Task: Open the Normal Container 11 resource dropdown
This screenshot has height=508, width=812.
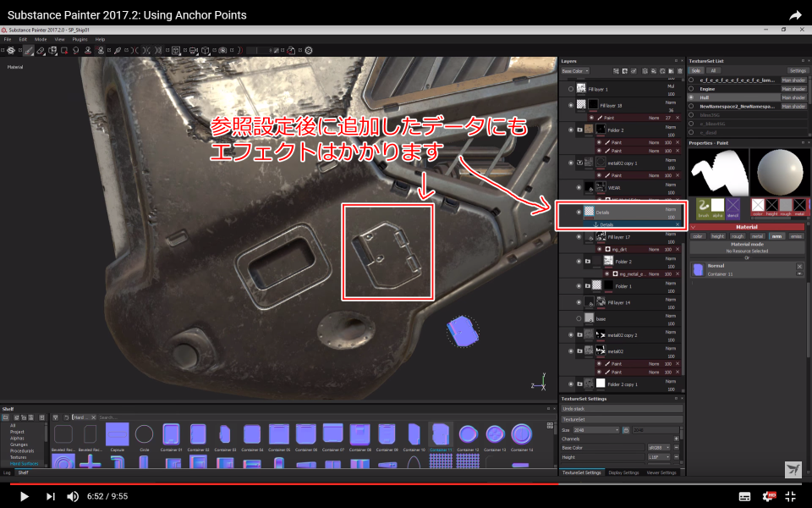Action: [x=799, y=273]
